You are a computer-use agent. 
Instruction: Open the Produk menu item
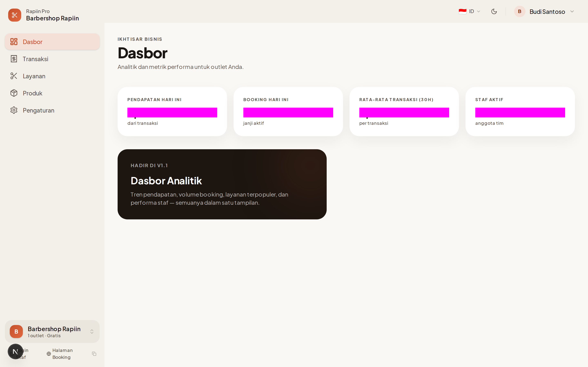(32, 93)
